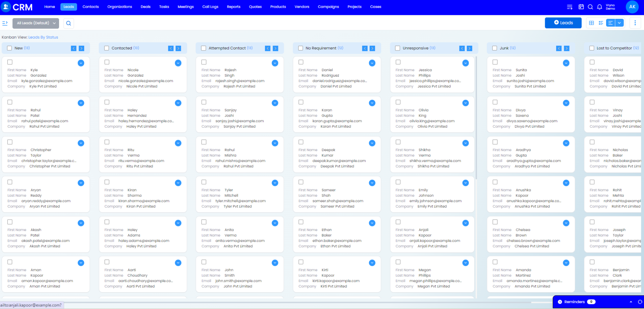Check notifications via the bell icon
This screenshot has width=644, height=309.
pos(599,7)
